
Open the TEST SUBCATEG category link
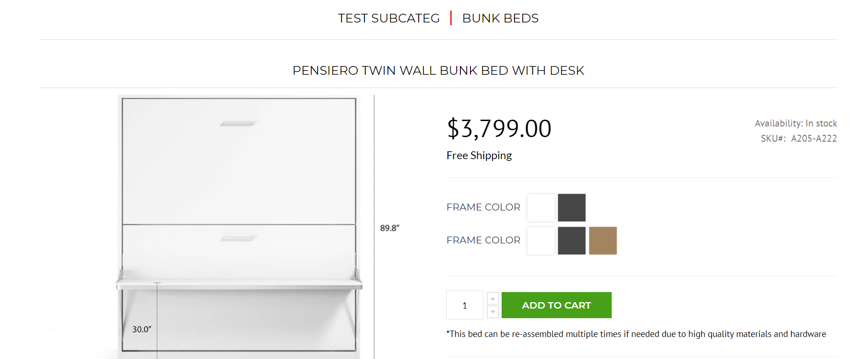(388, 18)
